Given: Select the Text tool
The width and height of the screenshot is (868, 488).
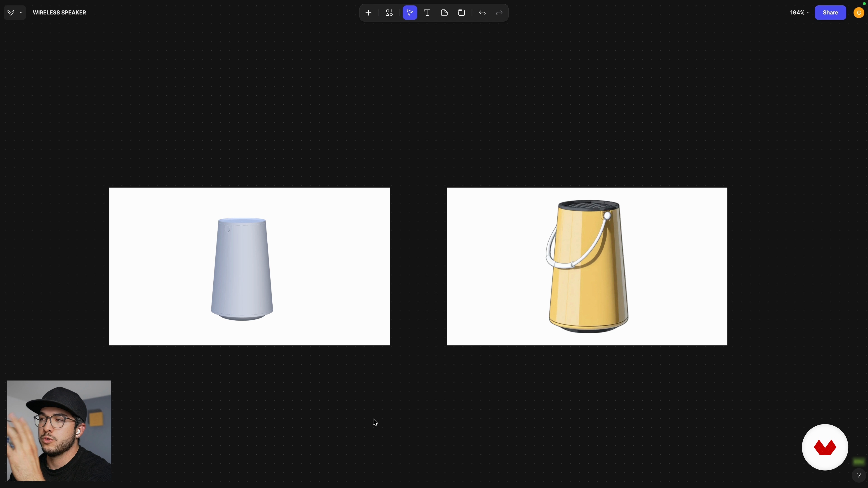Looking at the screenshot, I should pyautogui.click(x=427, y=13).
